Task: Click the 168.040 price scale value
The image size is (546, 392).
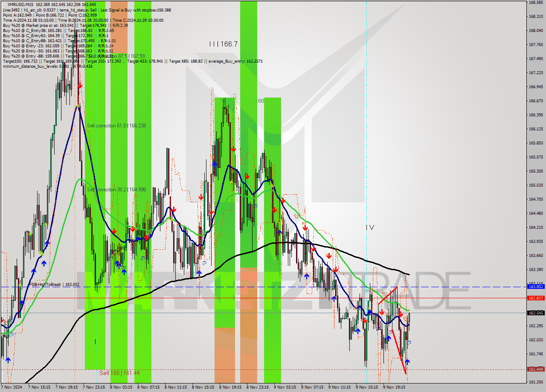Action: (x=535, y=31)
